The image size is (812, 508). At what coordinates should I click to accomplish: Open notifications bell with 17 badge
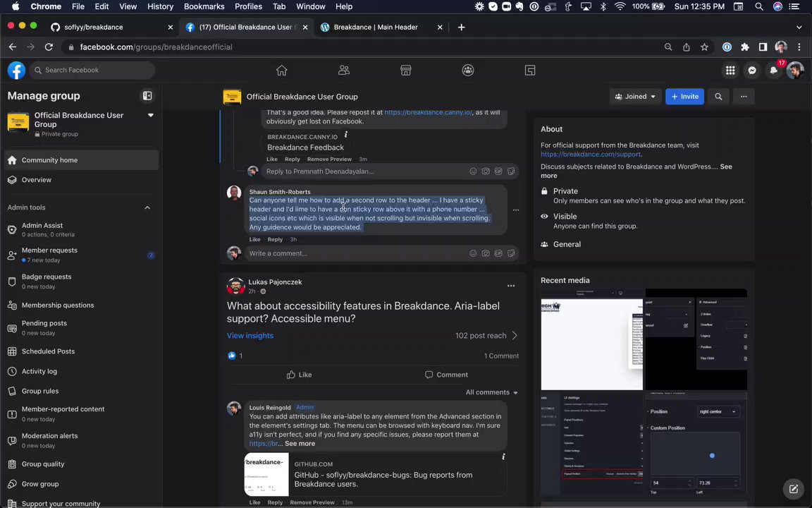(774, 70)
